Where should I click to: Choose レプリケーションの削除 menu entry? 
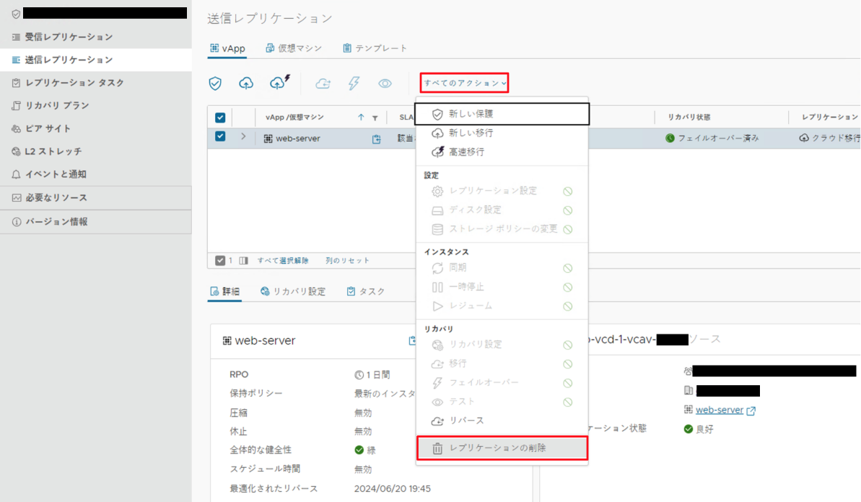click(502, 448)
